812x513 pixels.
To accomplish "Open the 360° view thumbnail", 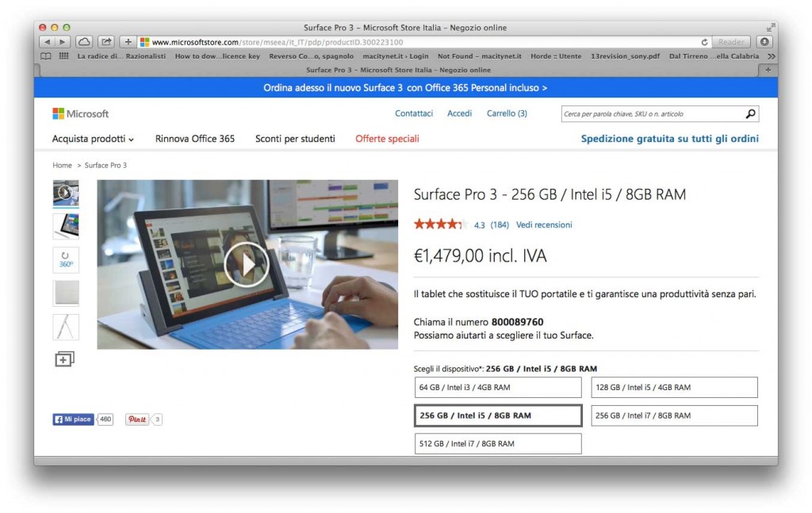I will click(66, 260).
